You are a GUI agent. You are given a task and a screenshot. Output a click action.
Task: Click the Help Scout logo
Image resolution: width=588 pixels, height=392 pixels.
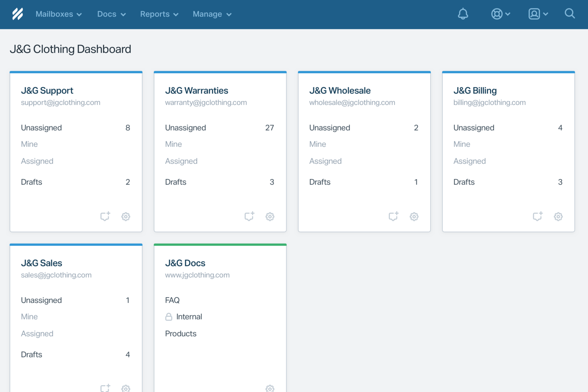click(x=17, y=13)
